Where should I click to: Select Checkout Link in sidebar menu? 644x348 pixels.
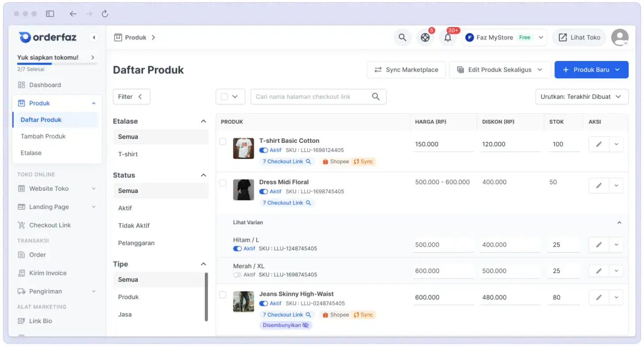(x=50, y=225)
